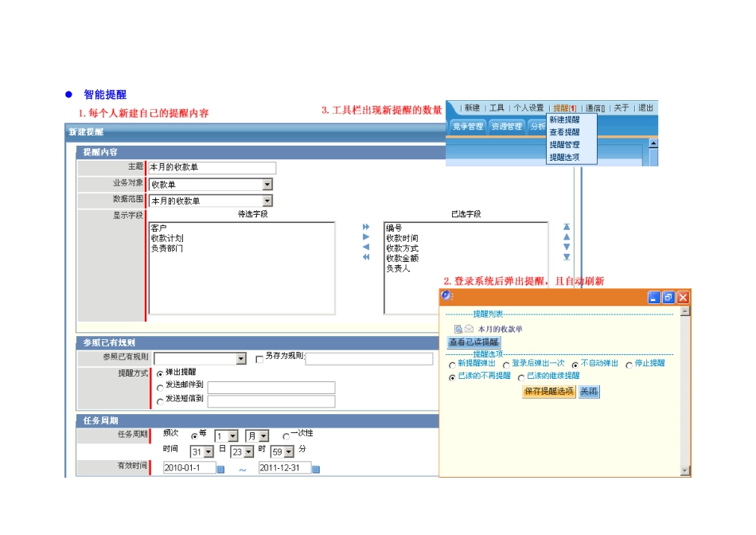Click the view-detail icon beside 本月的收款单 reminder

[458, 329]
